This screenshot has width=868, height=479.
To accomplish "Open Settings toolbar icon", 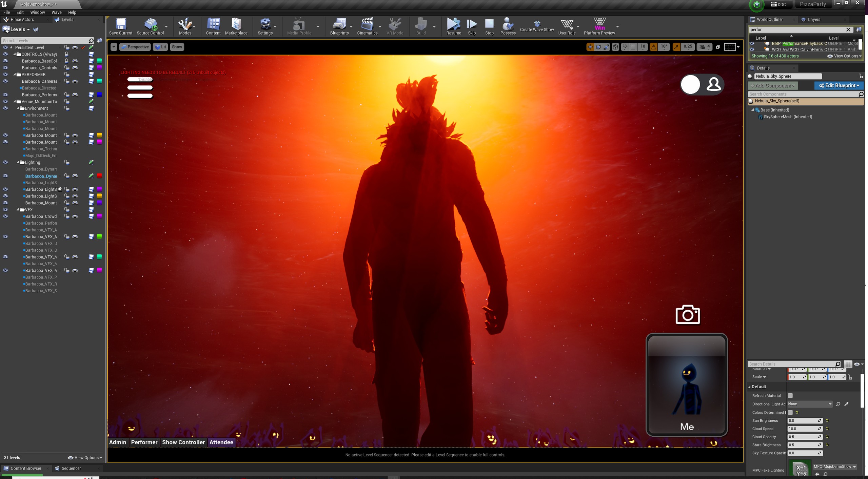I will [x=265, y=26].
